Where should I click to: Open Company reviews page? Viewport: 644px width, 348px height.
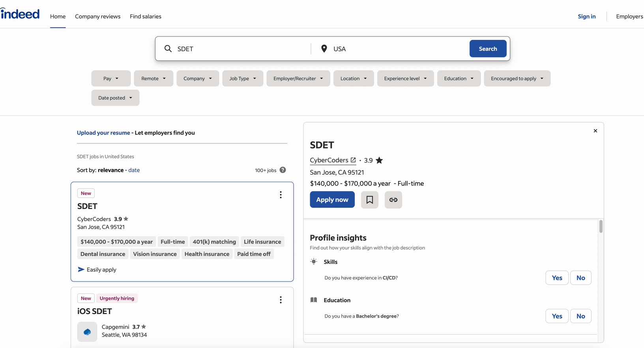(97, 16)
